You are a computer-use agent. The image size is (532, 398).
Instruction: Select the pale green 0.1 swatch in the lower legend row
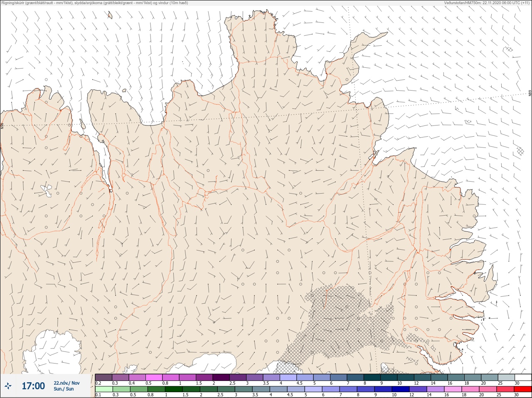click(104, 389)
